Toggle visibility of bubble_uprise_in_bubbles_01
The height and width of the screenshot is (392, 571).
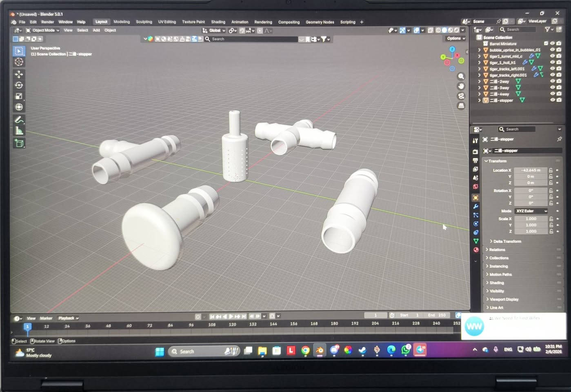(552, 50)
